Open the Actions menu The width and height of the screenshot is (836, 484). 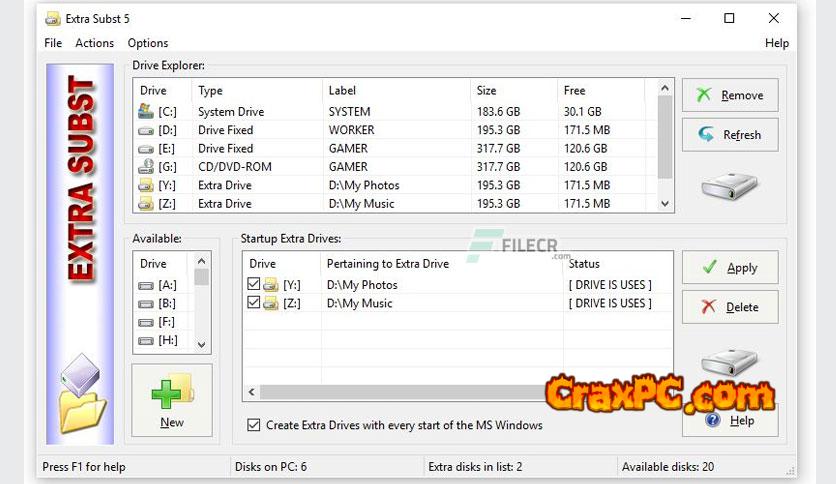(x=95, y=43)
